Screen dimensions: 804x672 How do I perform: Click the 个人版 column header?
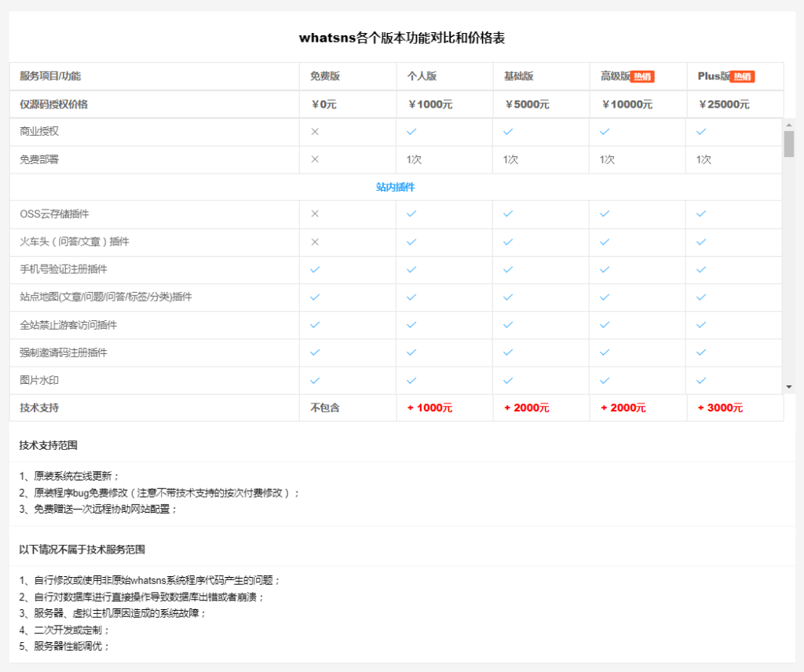click(422, 76)
